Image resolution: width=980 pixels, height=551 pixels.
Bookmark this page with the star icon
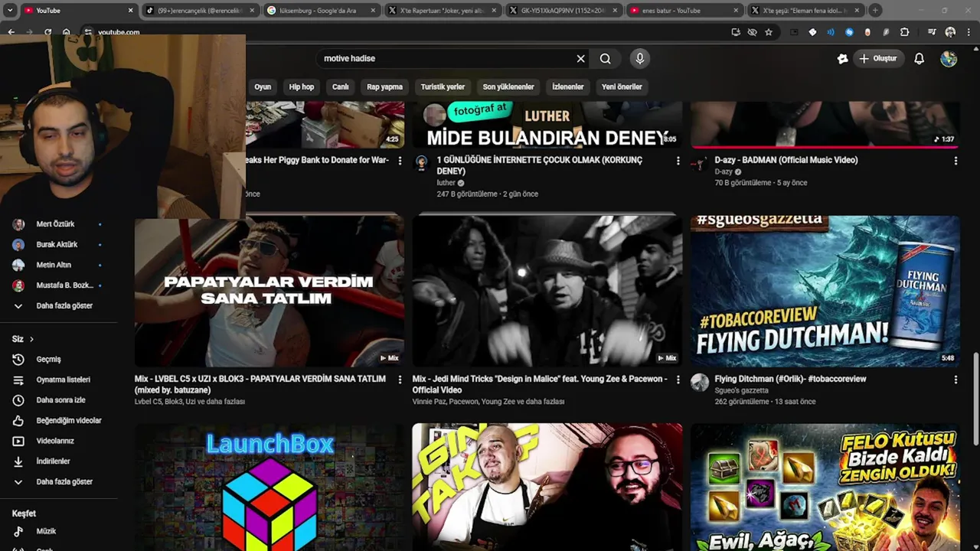769,32
